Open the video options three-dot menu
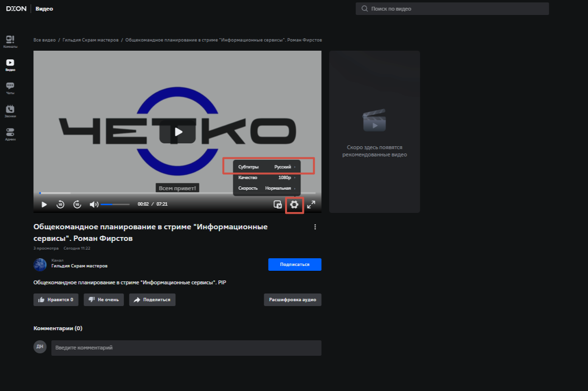Image resolution: width=588 pixels, height=391 pixels. 315,227
